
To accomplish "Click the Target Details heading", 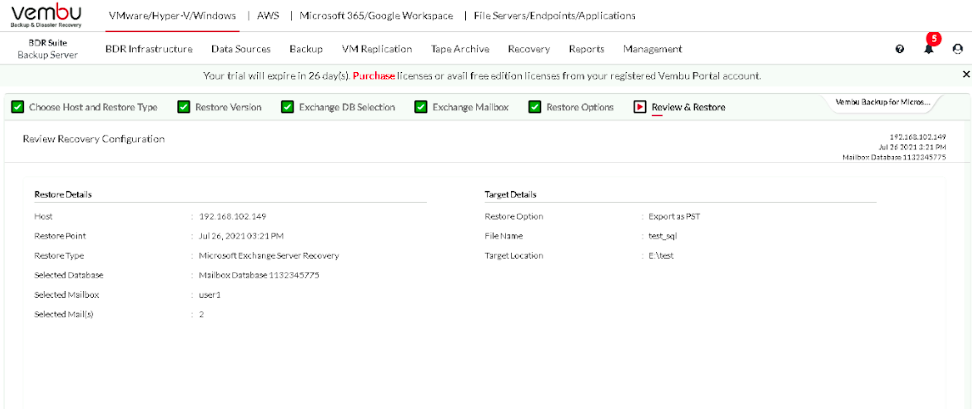I will [510, 195].
